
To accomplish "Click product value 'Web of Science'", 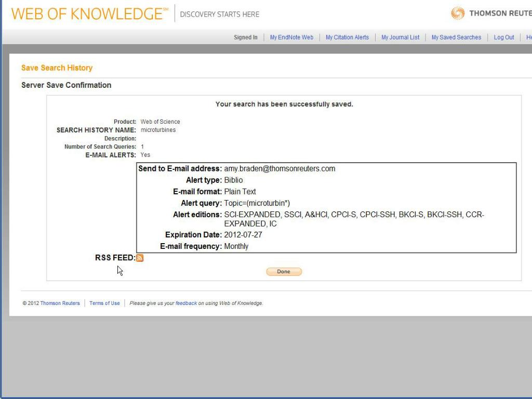I will click(160, 122).
